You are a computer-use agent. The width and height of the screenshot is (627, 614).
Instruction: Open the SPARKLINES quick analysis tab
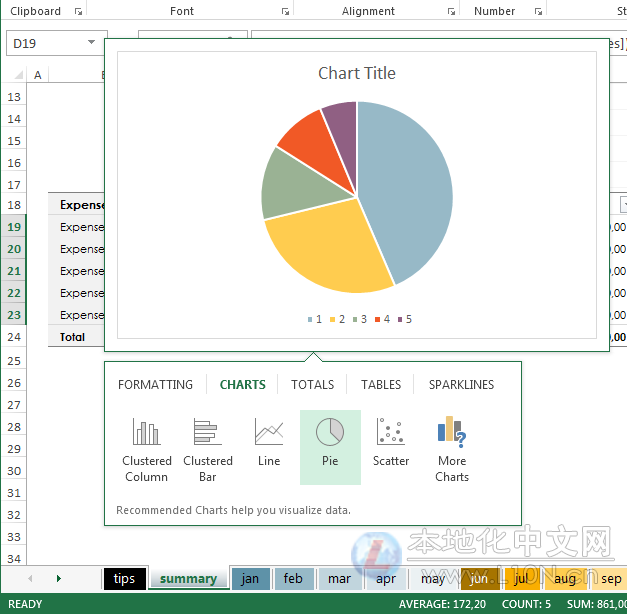coord(461,385)
